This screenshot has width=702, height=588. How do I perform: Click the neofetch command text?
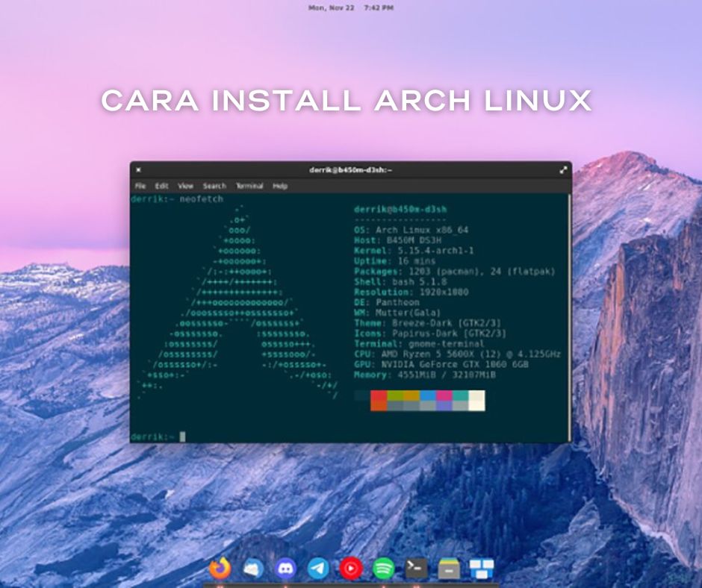coord(202,198)
